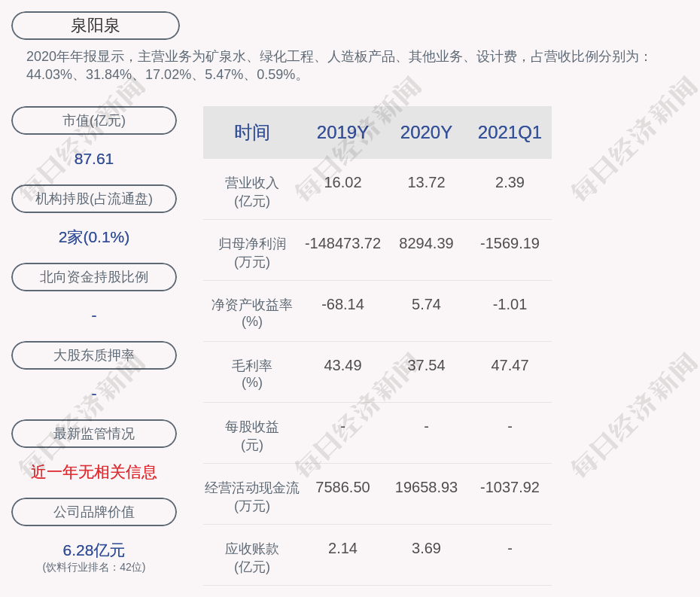Click the 经营活动现金流(万元) row label
The width and height of the screenshot is (700, 597).
click(252, 497)
